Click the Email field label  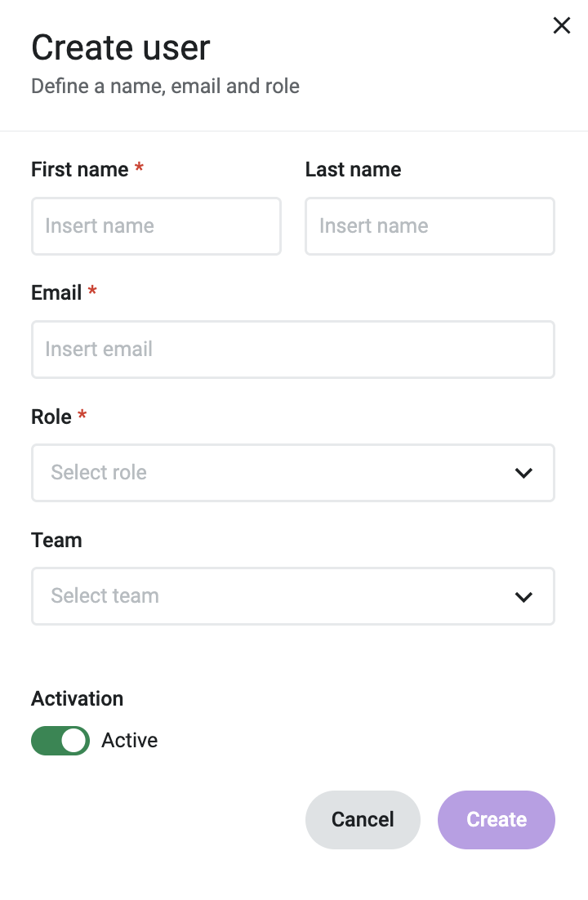(x=56, y=292)
